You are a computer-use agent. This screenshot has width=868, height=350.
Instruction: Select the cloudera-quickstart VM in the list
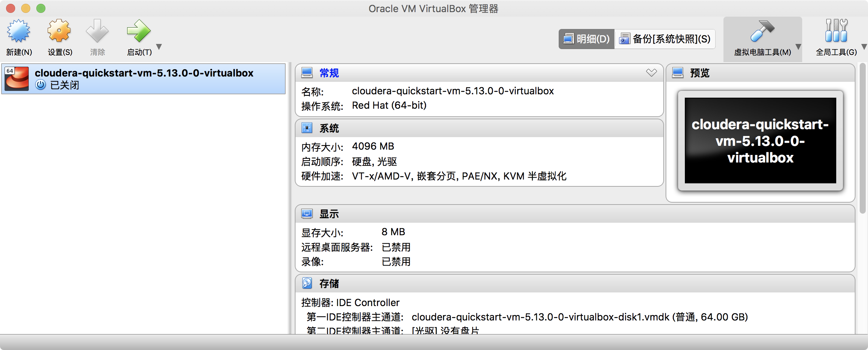tap(143, 79)
